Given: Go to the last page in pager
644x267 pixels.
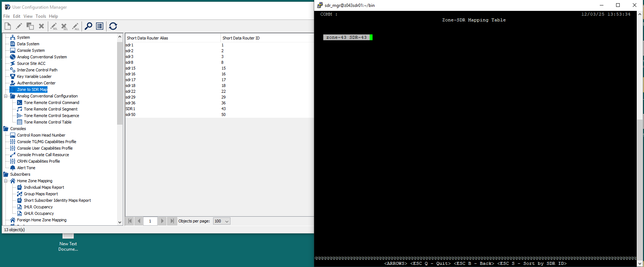Looking at the screenshot, I should coord(172,221).
